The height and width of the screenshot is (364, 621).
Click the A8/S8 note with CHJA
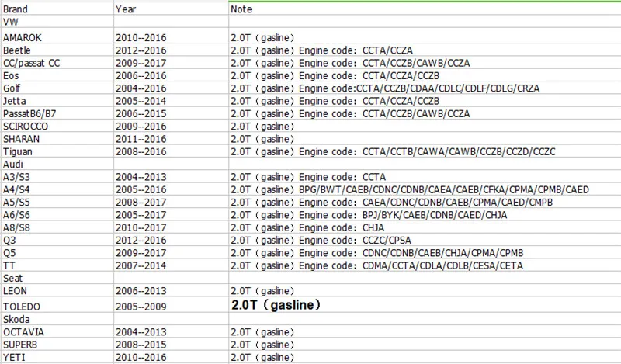click(x=425, y=227)
